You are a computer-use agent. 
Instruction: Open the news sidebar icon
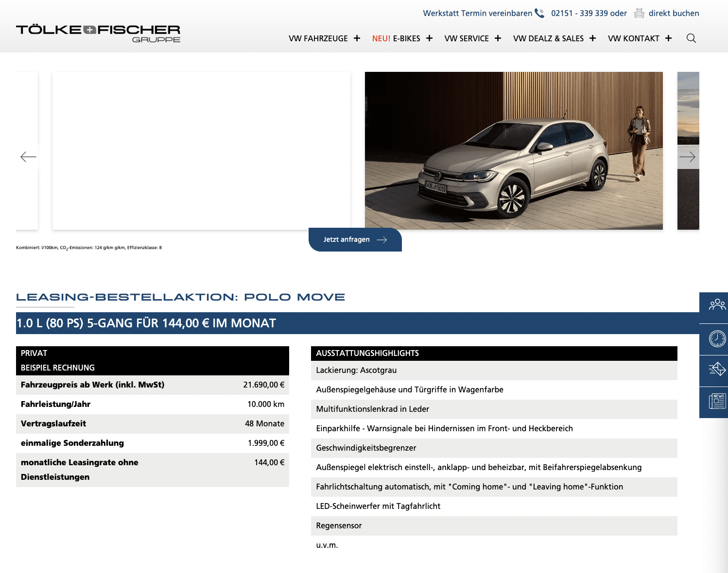click(x=717, y=401)
